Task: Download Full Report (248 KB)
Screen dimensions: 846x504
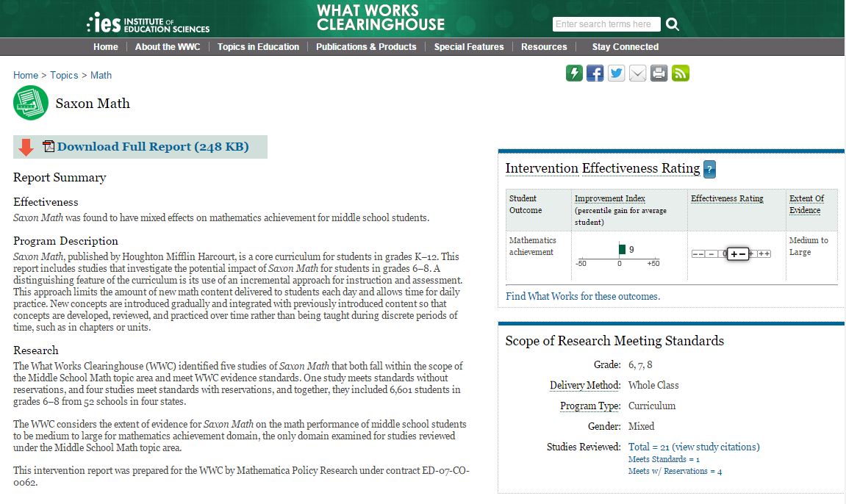Action: [153, 147]
